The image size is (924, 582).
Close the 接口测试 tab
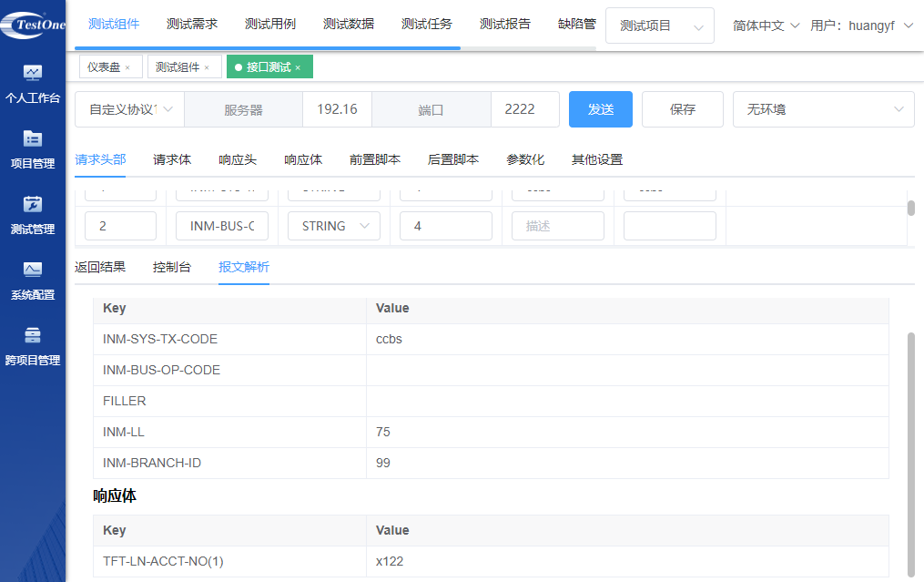(298, 67)
